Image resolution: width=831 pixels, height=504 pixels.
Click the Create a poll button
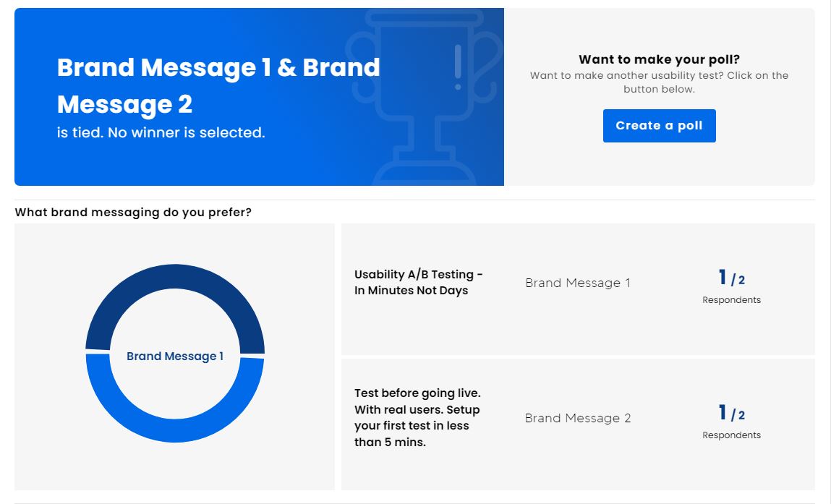pos(659,125)
